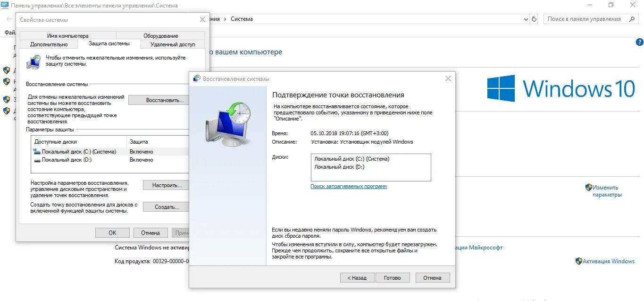644x301 pixels.
Task: Confirm System Properties with OK
Action: point(112,232)
